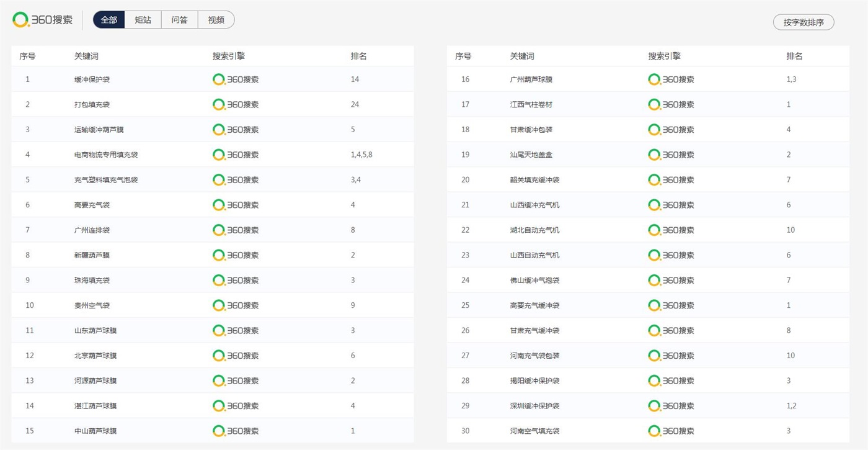This screenshot has width=868, height=450.
Task: Click 360搜索 icon beside 河南空气填充袋
Action: [671, 431]
